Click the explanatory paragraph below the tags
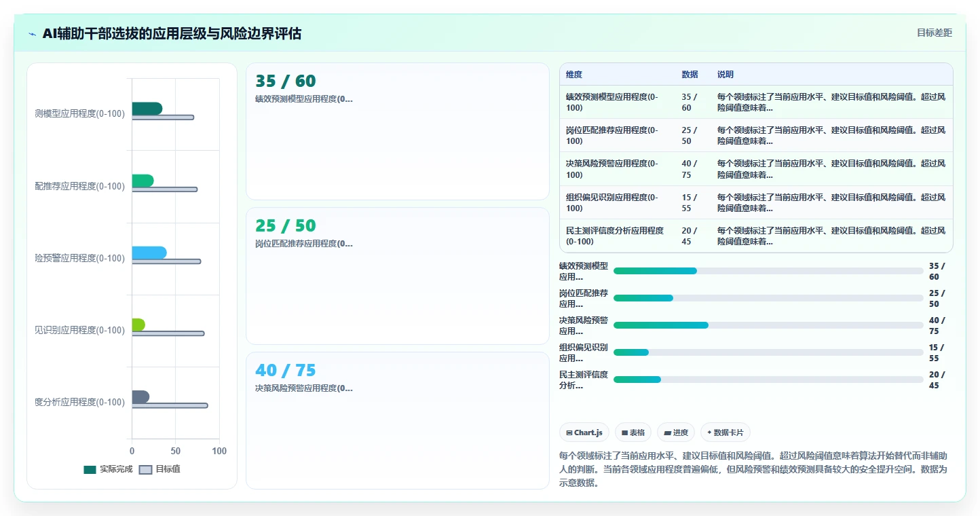 (753, 469)
